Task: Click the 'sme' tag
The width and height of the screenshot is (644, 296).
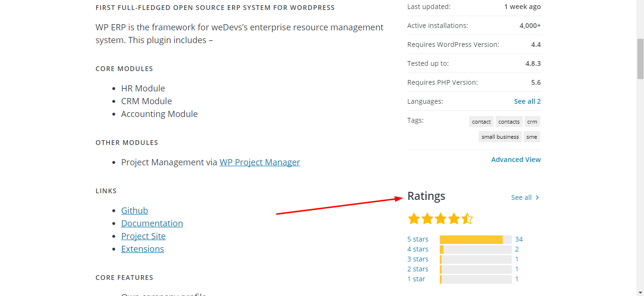Action: click(x=532, y=137)
